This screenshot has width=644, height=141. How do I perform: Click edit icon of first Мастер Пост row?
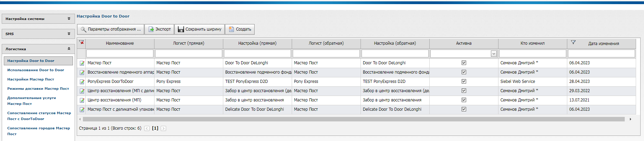click(82, 63)
